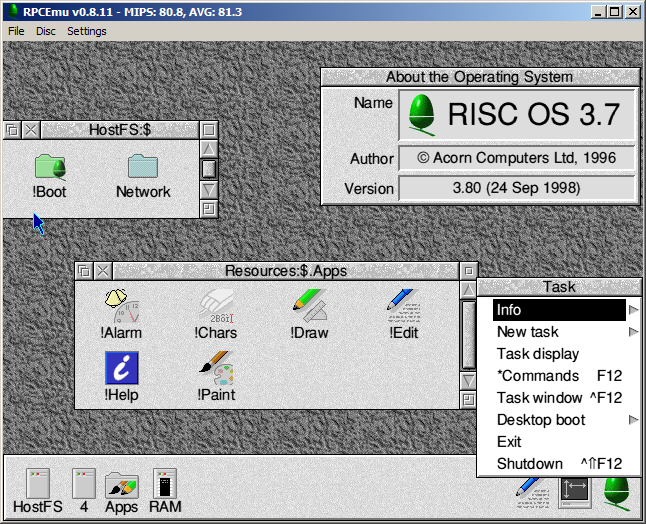The image size is (646, 524).
Task: Choose Task display from Task menu
Action: coord(559,354)
